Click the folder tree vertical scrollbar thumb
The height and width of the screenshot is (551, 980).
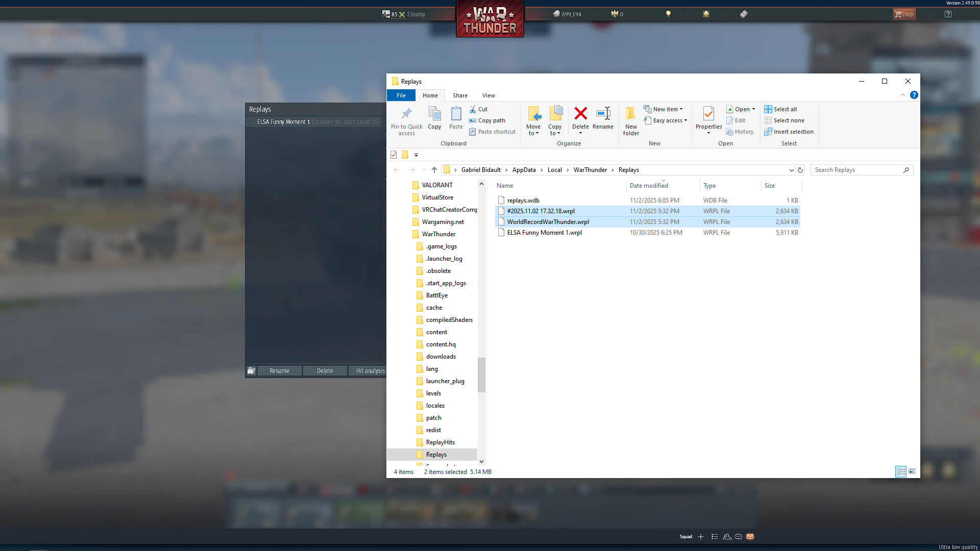(481, 375)
